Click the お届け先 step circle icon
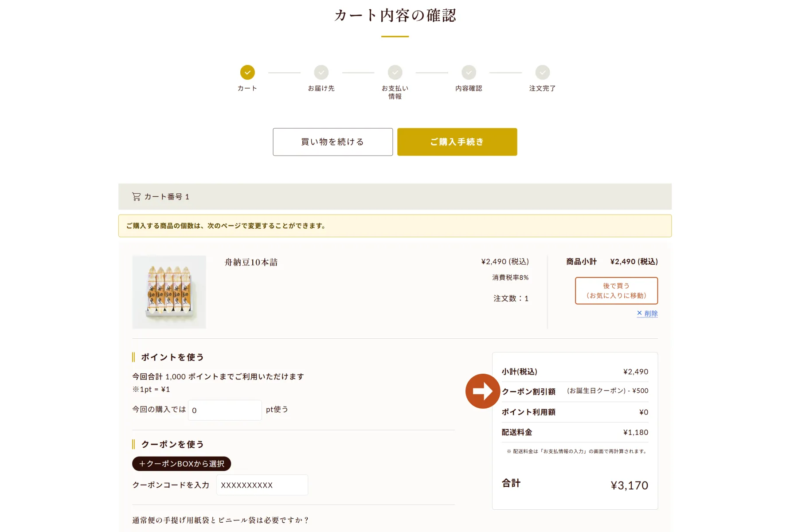Image resolution: width=798 pixels, height=532 pixels. tap(321, 72)
